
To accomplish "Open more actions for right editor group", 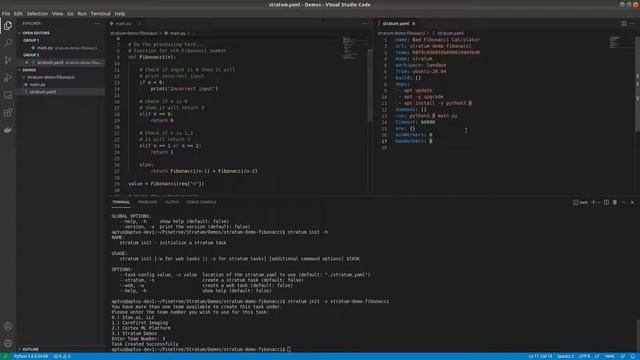I will 632,24.
